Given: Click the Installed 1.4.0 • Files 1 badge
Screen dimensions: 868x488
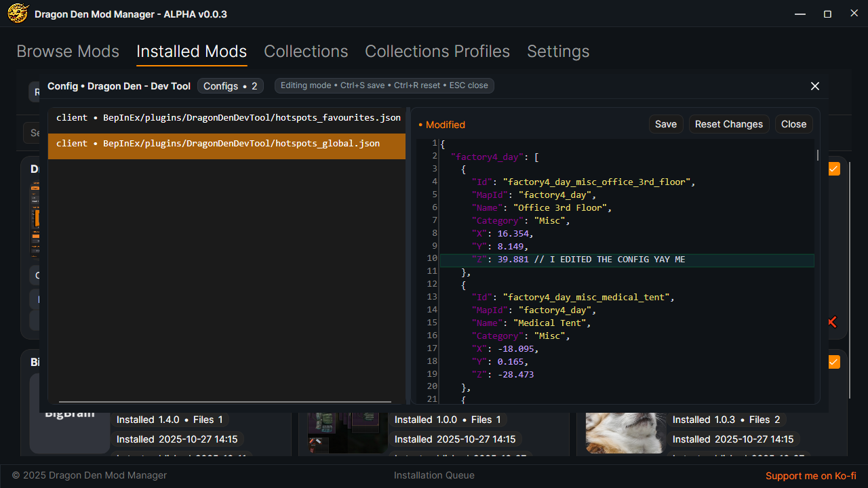Looking at the screenshot, I should click(x=170, y=420).
